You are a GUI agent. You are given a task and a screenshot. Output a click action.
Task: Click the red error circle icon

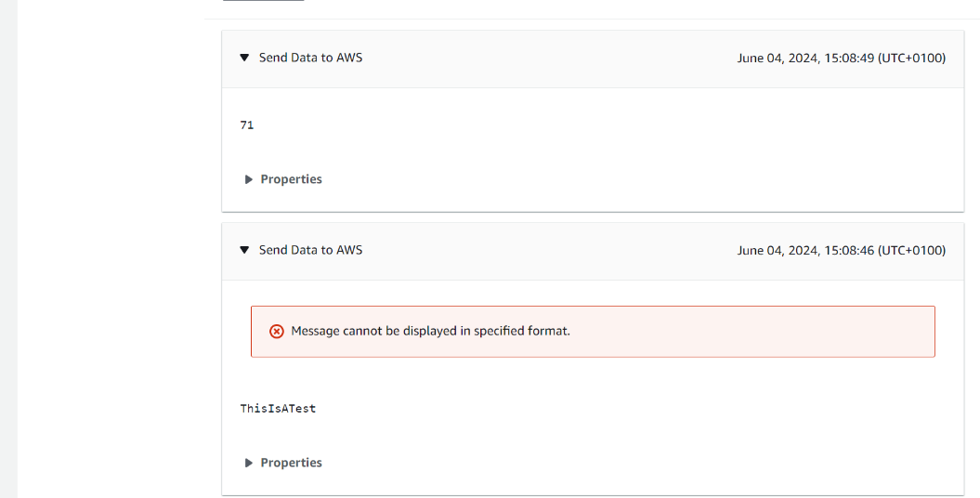(x=276, y=332)
